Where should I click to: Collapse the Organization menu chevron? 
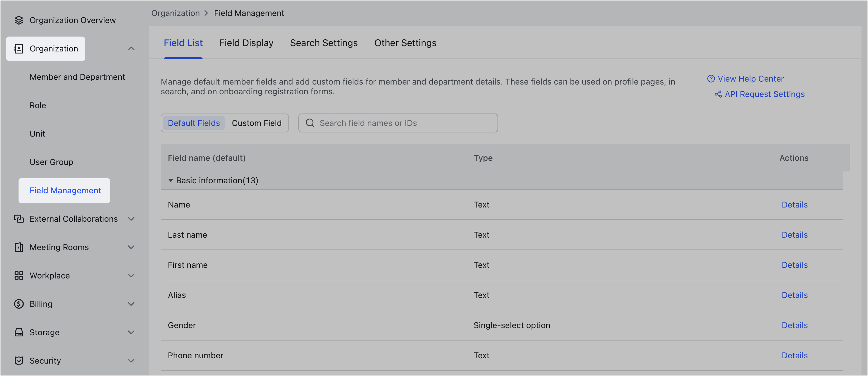pos(131,48)
